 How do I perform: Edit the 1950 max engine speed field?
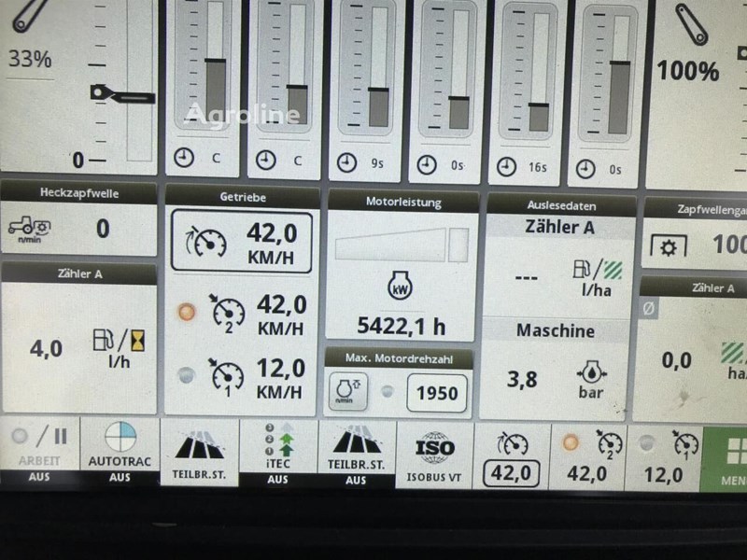coord(437,393)
